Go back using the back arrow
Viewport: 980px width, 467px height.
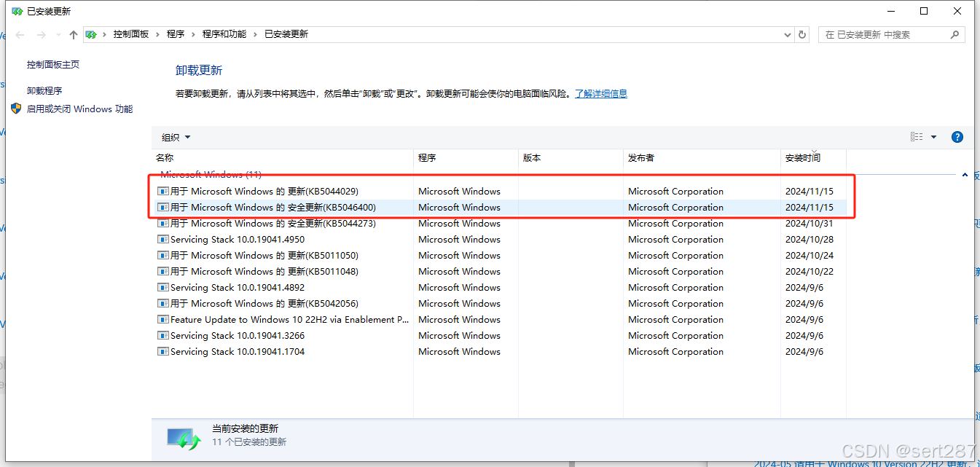point(20,34)
